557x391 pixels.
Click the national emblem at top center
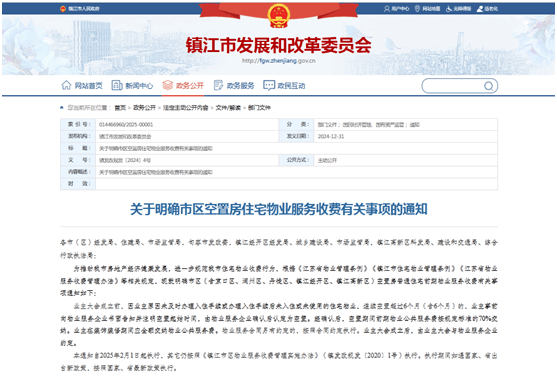tap(279, 16)
